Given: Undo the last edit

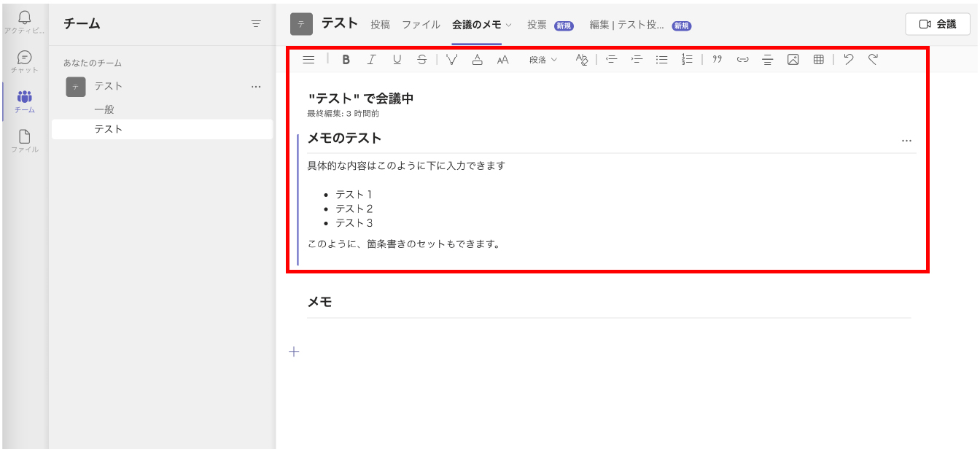Looking at the screenshot, I should click(848, 60).
